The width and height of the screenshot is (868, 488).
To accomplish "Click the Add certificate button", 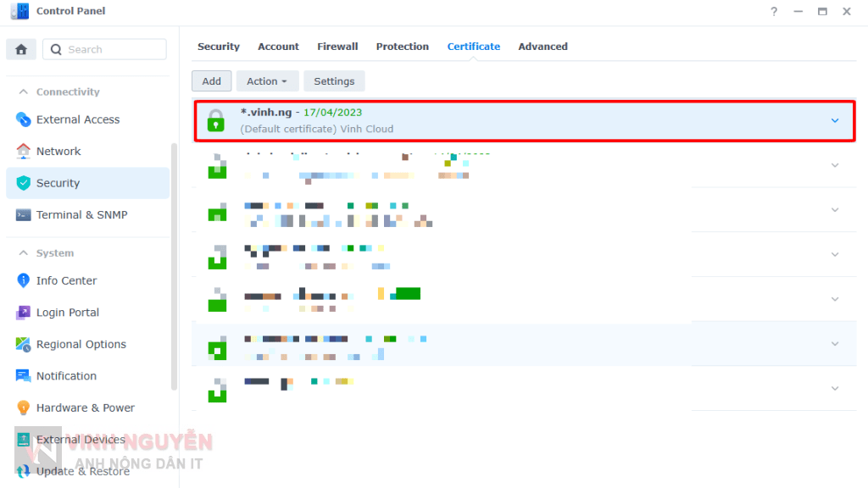I will pyautogui.click(x=211, y=81).
